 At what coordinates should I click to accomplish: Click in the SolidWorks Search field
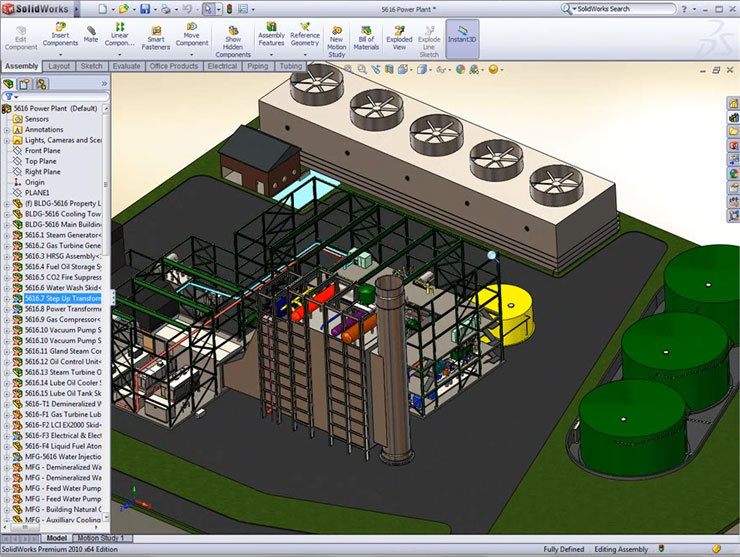click(x=623, y=8)
